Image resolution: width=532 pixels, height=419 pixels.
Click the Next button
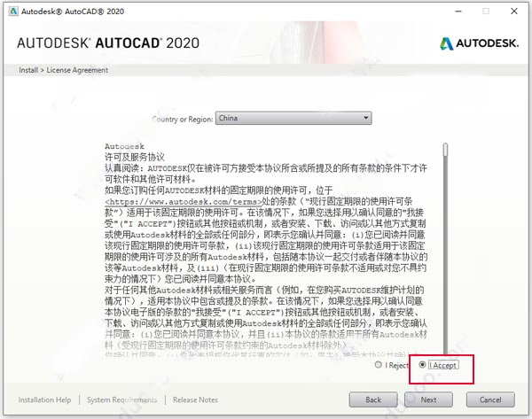428,400
